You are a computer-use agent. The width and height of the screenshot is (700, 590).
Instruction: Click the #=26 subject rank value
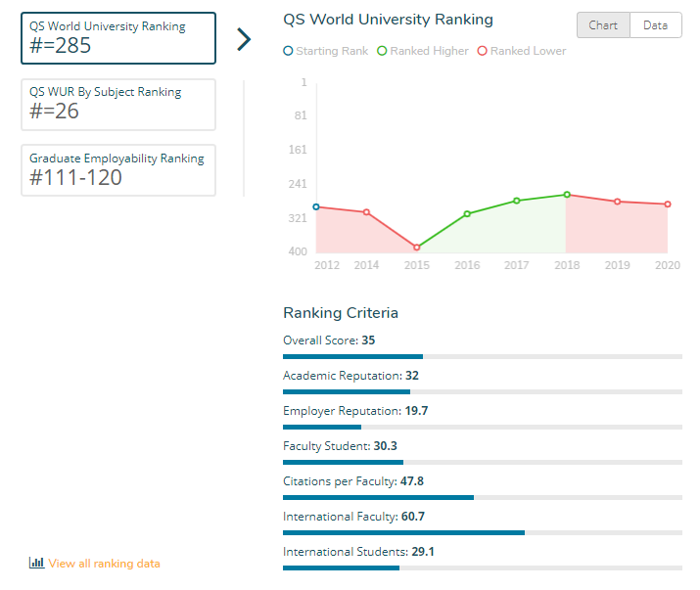54,112
